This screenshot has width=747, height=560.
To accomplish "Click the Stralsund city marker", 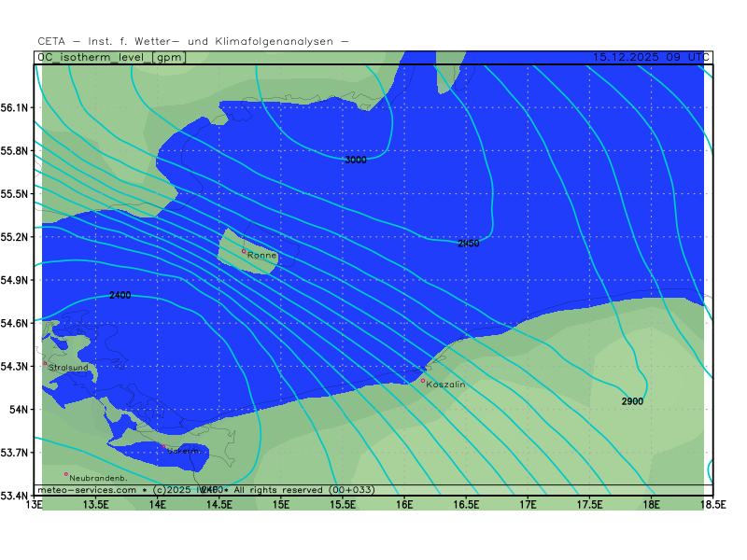I will click(45, 364).
